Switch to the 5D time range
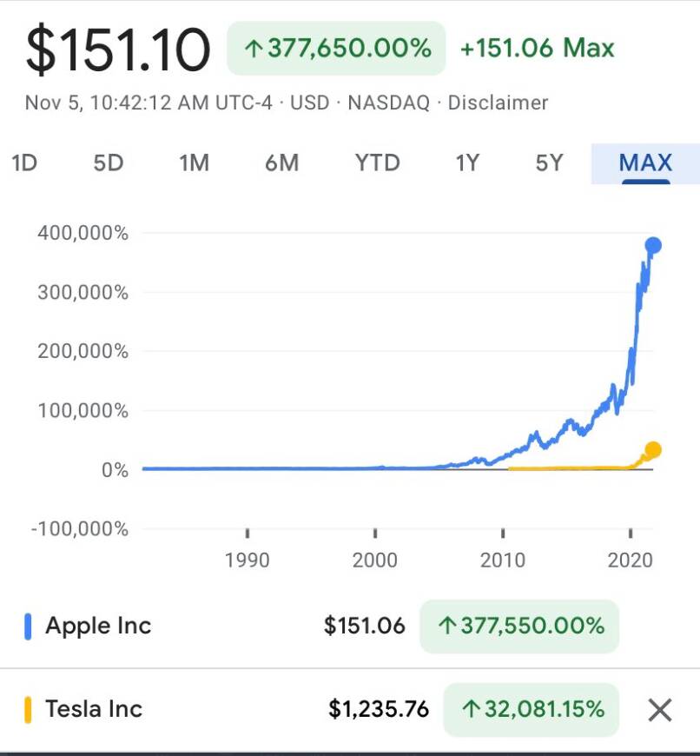This screenshot has height=756, width=700. [109, 162]
